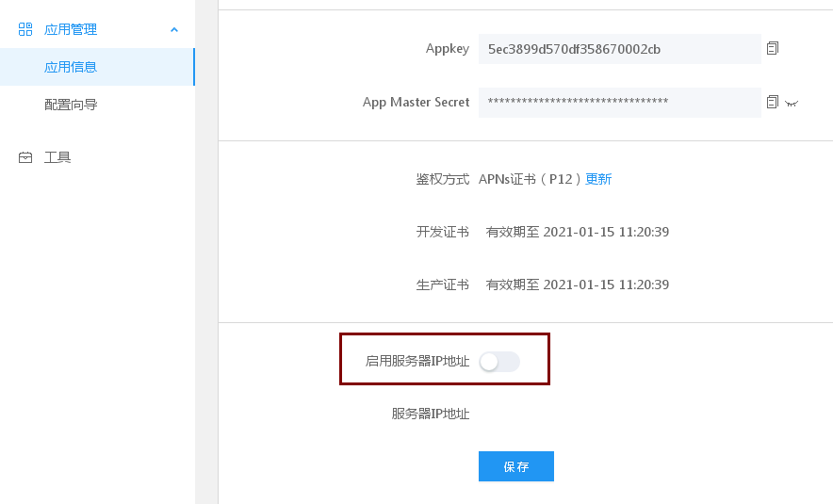The image size is (833, 504).
Task: Click the Appkey input field
Action: 619,49
